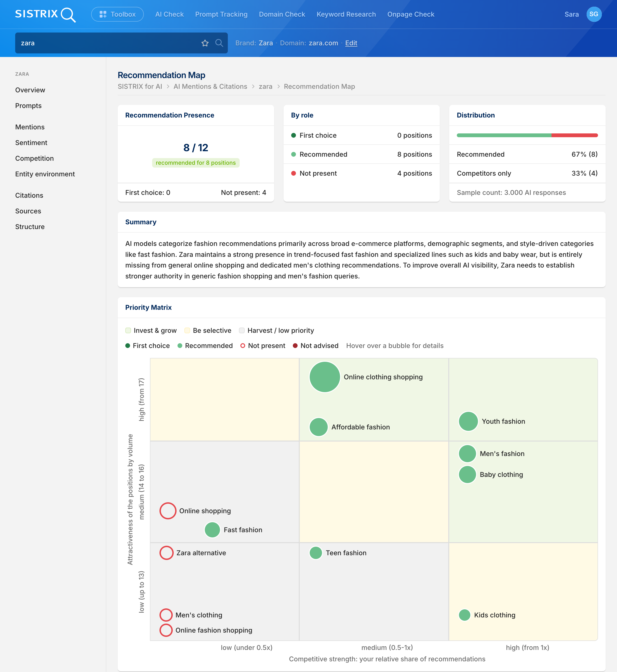
Task: Click the Youth fashion bubble
Action: point(468,422)
